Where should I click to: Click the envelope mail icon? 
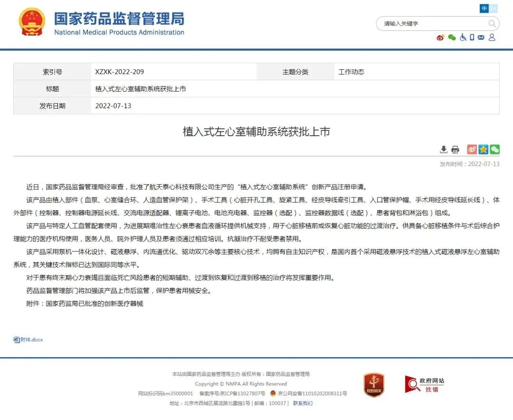pyautogui.click(x=481, y=37)
